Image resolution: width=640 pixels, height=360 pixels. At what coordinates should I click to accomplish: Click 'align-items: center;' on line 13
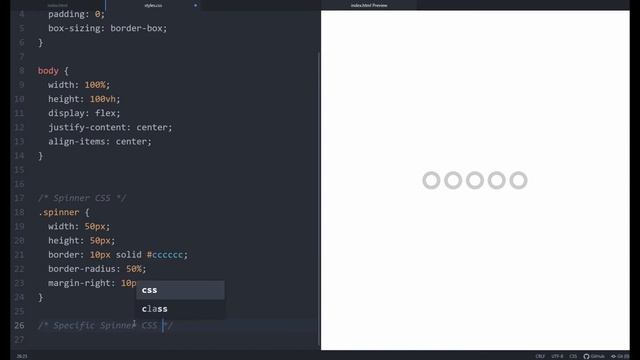tap(100, 142)
